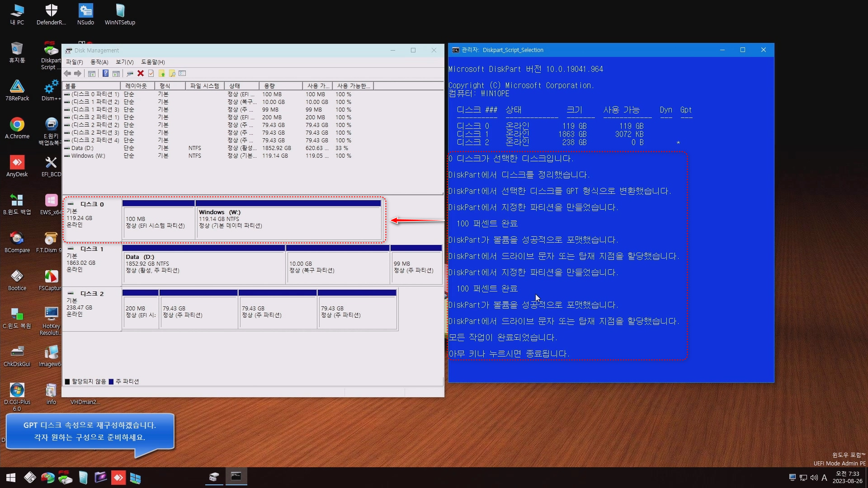Click the red X delete toolbar icon

click(x=141, y=74)
